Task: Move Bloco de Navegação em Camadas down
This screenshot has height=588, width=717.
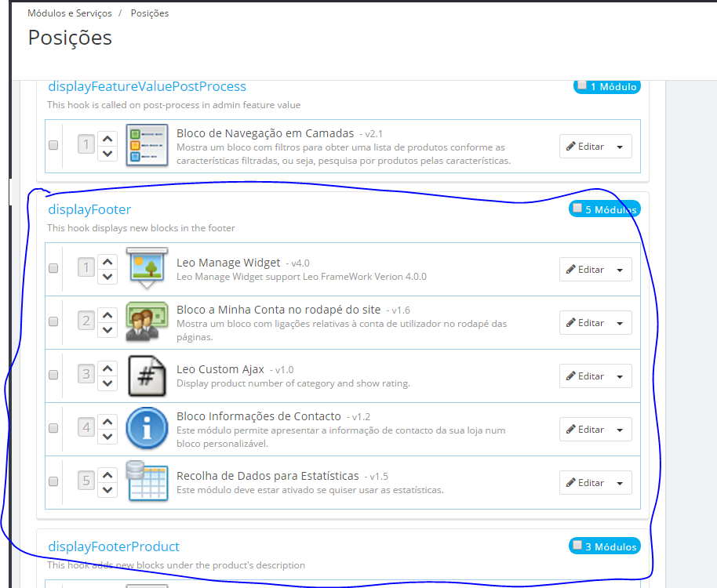Action: pyautogui.click(x=107, y=154)
